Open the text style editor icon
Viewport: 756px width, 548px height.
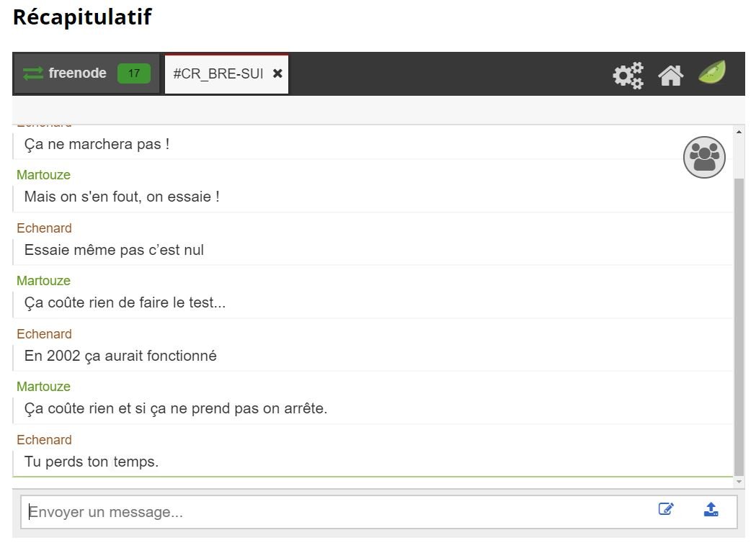(666, 509)
